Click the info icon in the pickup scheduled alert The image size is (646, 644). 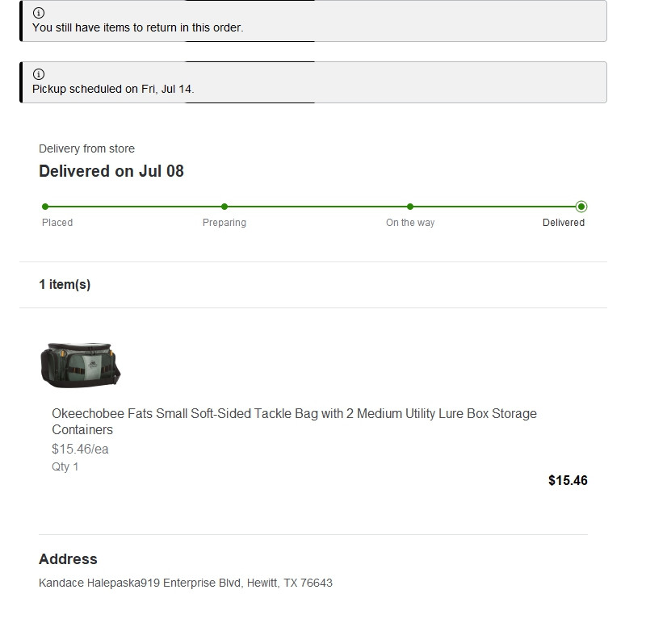click(x=39, y=74)
